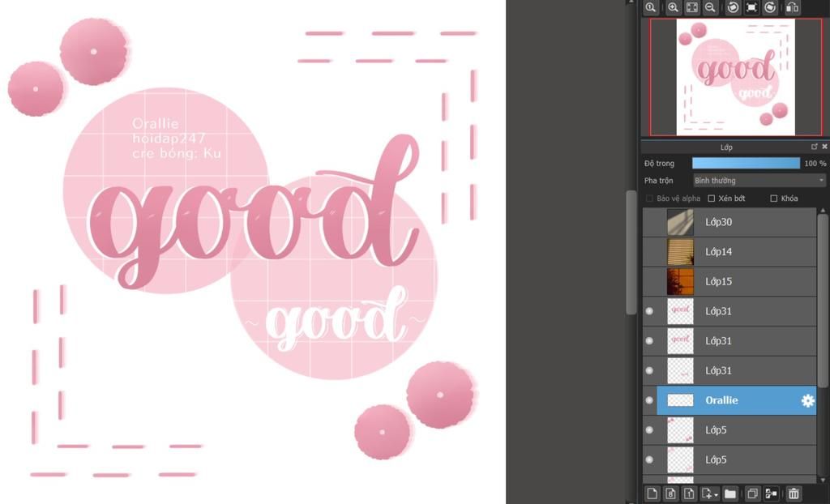Image resolution: width=830 pixels, height=504 pixels.
Task: Click the zoom out magnifier icon
Action: 710,7
